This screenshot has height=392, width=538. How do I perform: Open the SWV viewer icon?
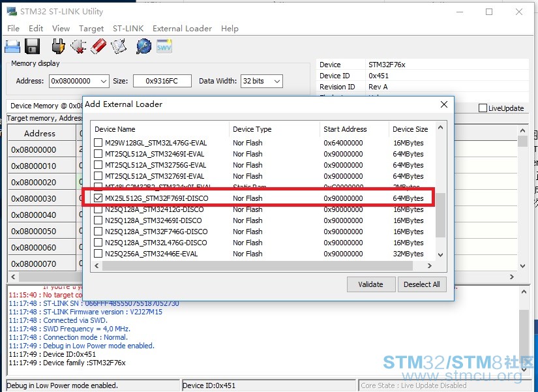[164, 46]
